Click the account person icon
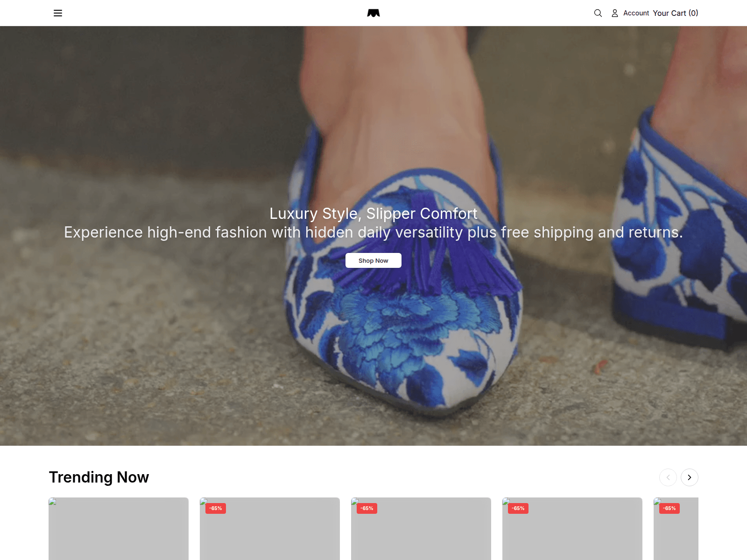 (615, 13)
